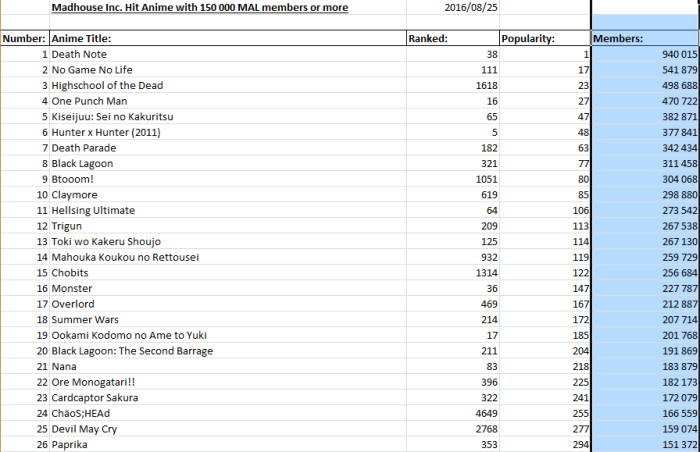The image size is (700, 452).
Task: Click members value 342 434
Action: click(646, 148)
